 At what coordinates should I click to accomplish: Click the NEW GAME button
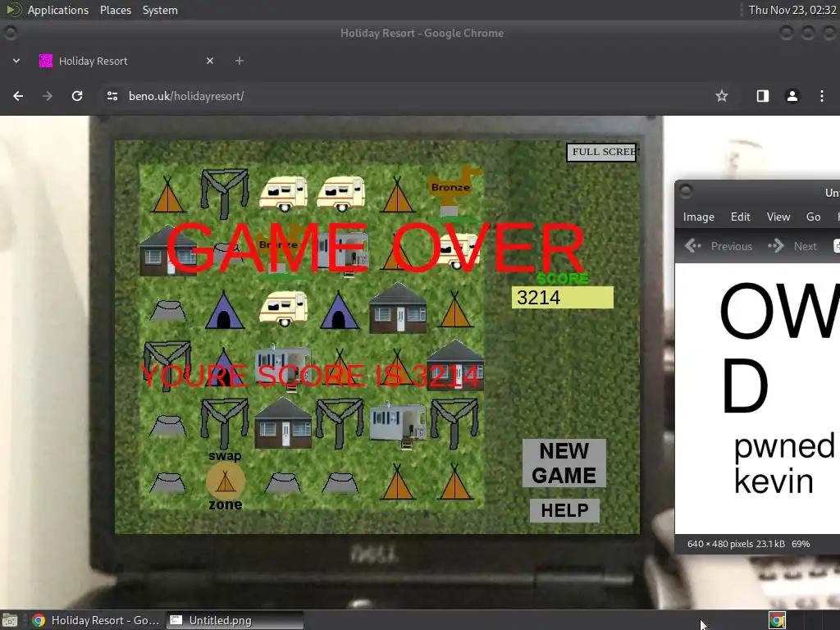point(564,463)
